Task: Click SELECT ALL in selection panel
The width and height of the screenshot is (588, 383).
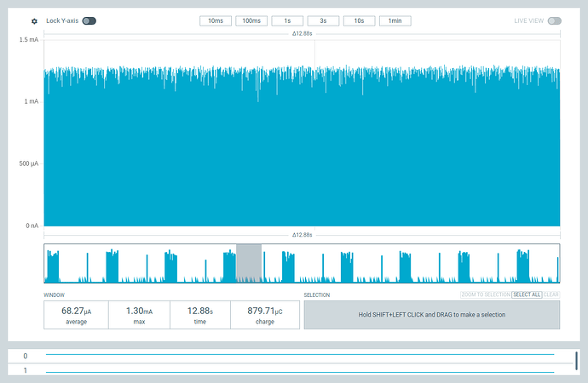Action: coord(526,294)
